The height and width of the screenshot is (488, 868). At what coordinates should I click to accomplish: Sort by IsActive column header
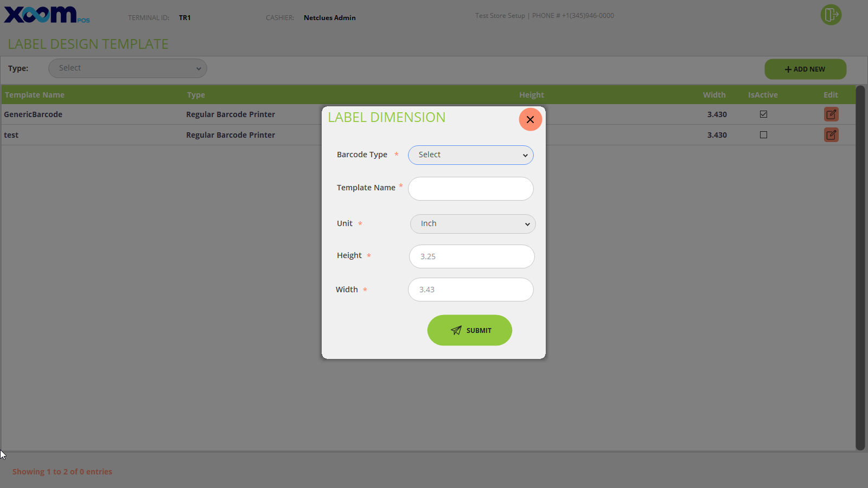763,95
